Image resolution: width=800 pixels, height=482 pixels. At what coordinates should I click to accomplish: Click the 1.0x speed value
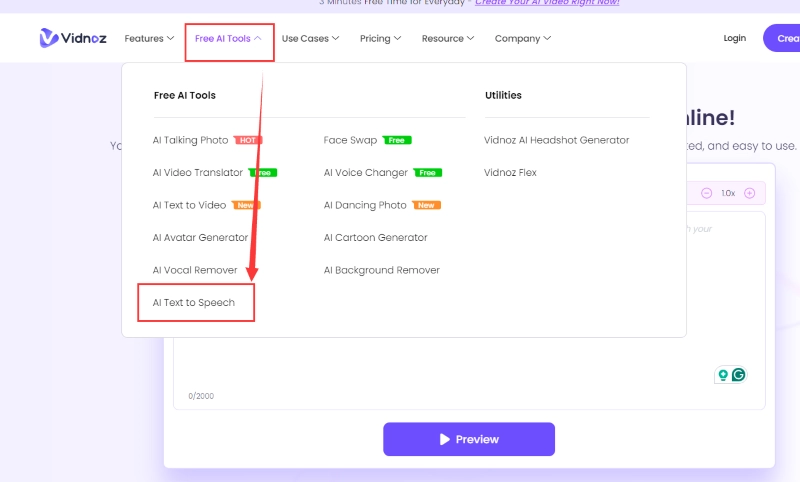(728, 193)
